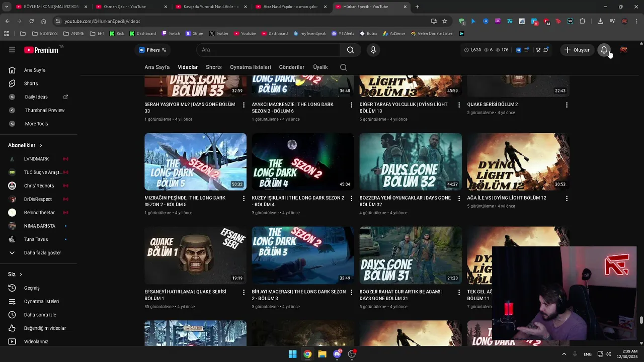This screenshot has width=644, height=362.
Task: Activate voice search microphone
Action: tap(373, 50)
